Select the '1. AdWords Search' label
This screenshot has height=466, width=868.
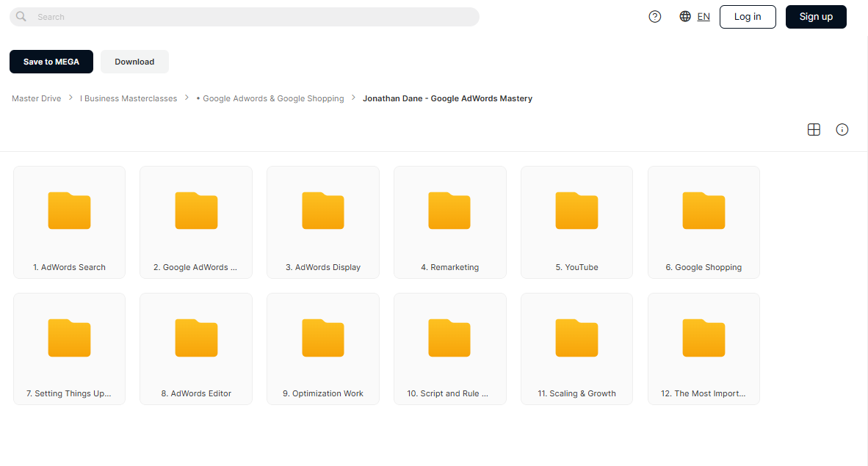[69, 267]
